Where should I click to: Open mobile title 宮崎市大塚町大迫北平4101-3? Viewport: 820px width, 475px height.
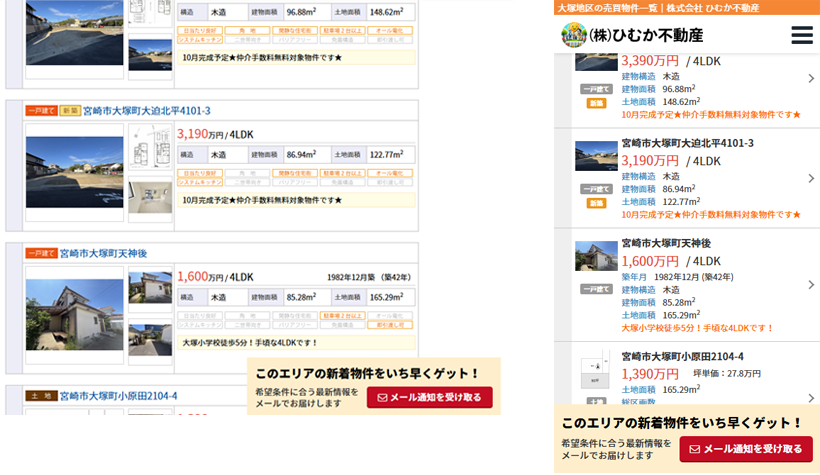tap(687, 143)
